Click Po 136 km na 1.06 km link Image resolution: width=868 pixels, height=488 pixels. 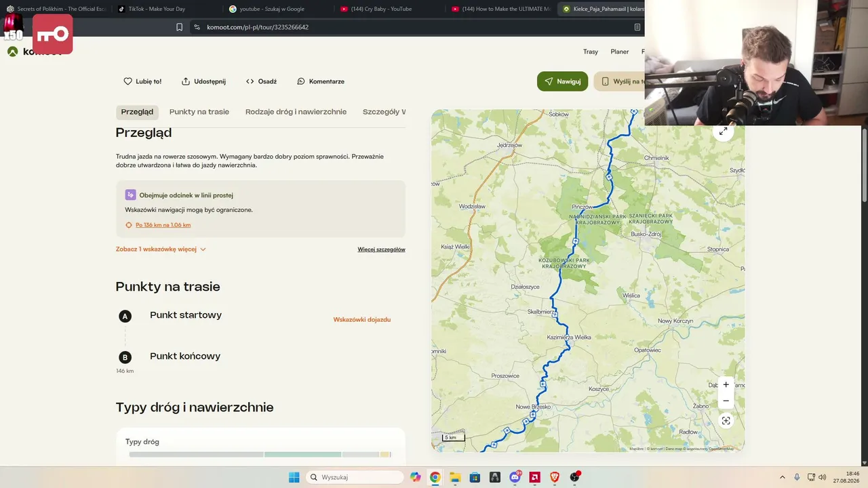coord(163,225)
